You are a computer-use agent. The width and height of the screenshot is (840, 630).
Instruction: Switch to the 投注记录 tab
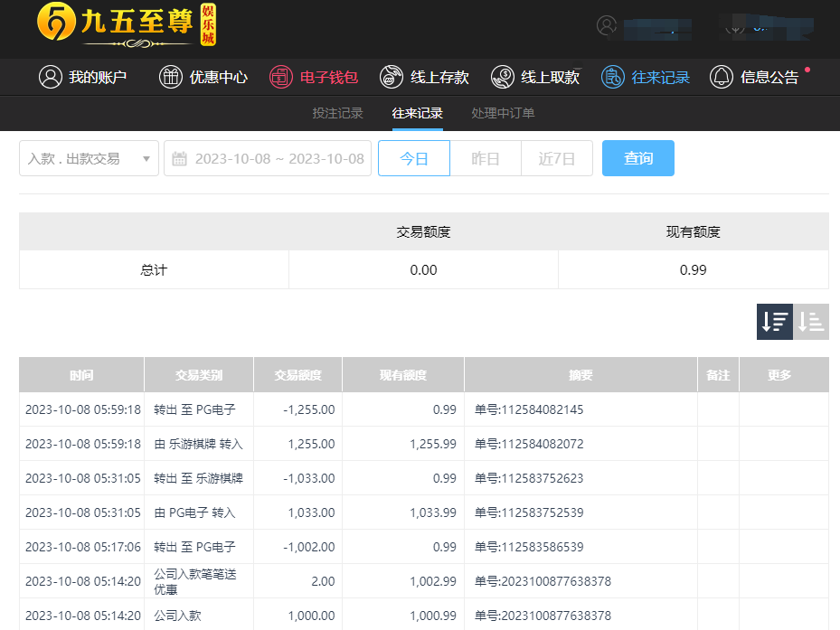[337, 113]
